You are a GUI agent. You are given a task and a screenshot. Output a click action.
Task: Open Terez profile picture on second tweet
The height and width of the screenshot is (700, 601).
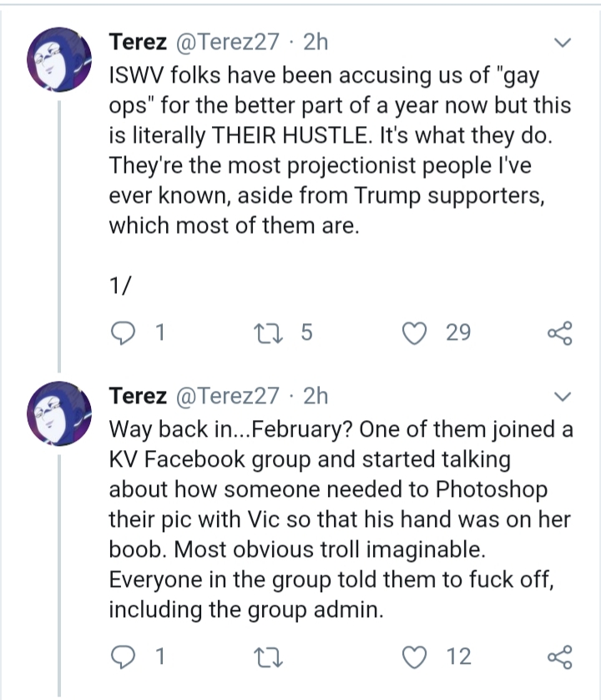pyautogui.click(x=59, y=413)
